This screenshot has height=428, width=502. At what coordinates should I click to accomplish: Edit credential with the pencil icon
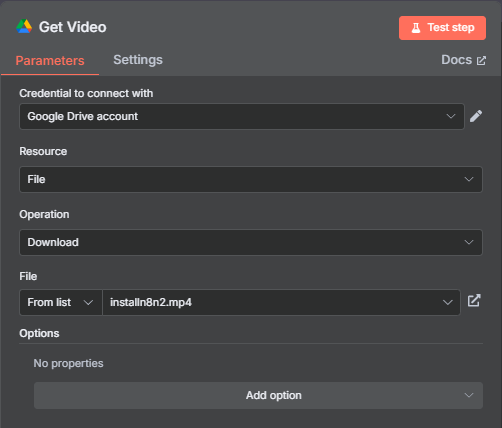(x=476, y=116)
